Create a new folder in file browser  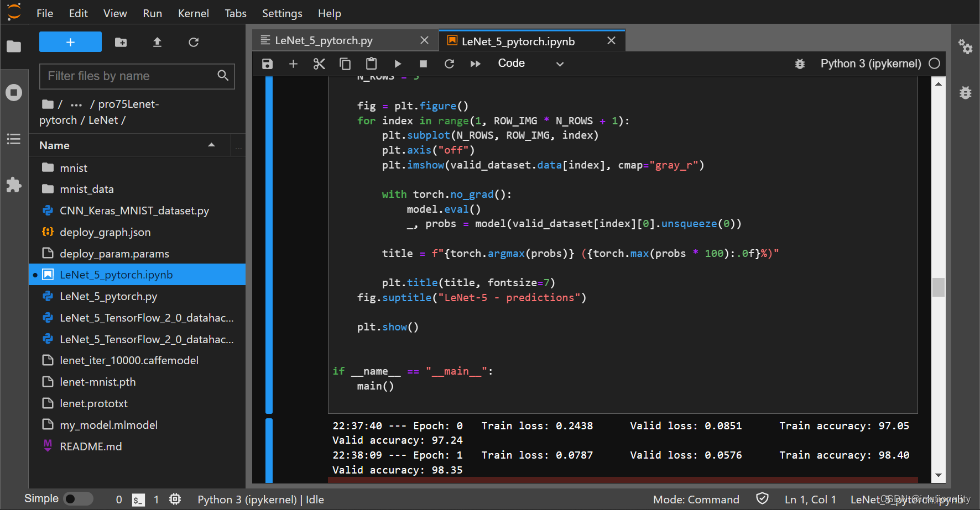pyautogui.click(x=121, y=42)
